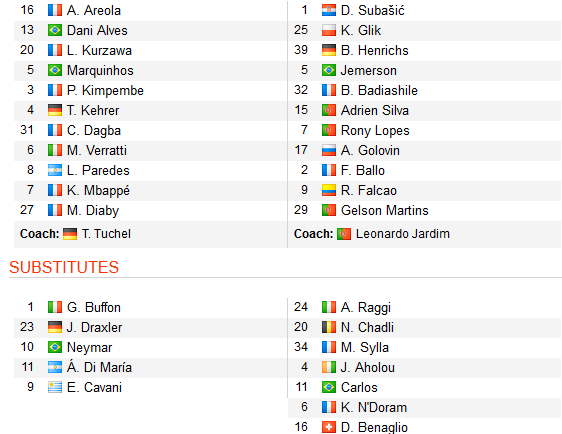562x434 pixels.
Task: Click the Belgian flag beside N. Chadli
Action: point(329,327)
